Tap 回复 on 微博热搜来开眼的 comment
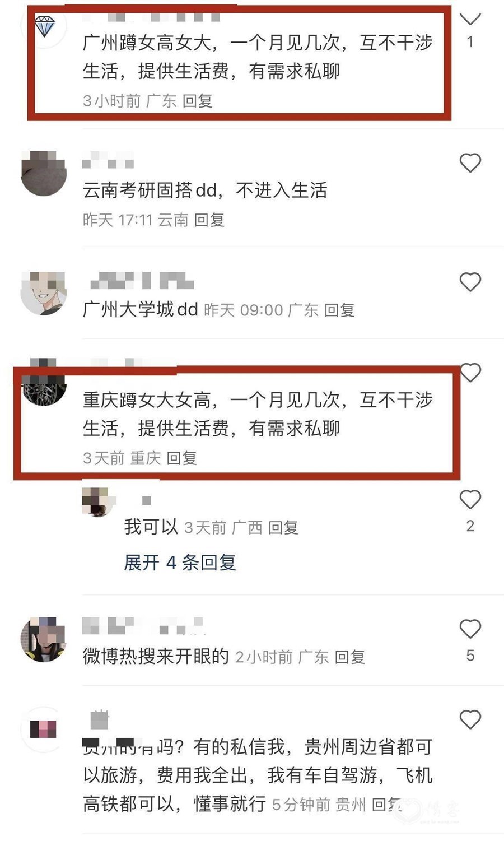Image resolution: width=504 pixels, height=841 pixels. [x=349, y=657]
